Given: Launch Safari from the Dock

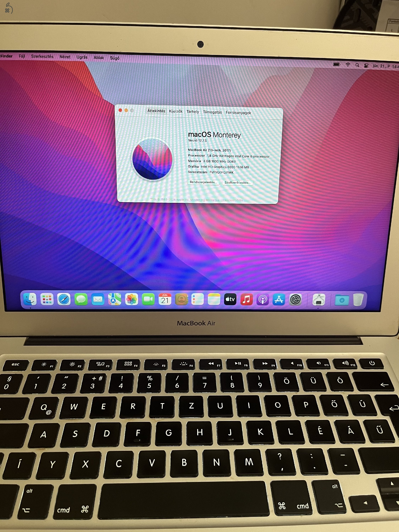Looking at the screenshot, I should click(x=64, y=299).
